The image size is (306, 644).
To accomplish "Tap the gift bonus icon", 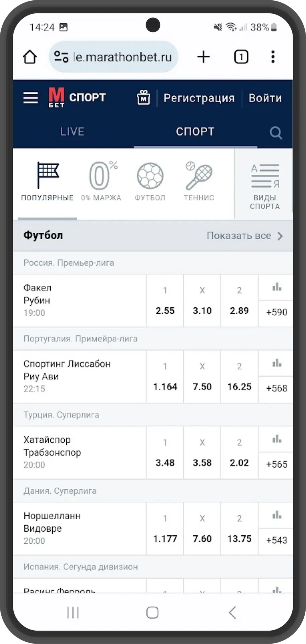I will (x=143, y=98).
